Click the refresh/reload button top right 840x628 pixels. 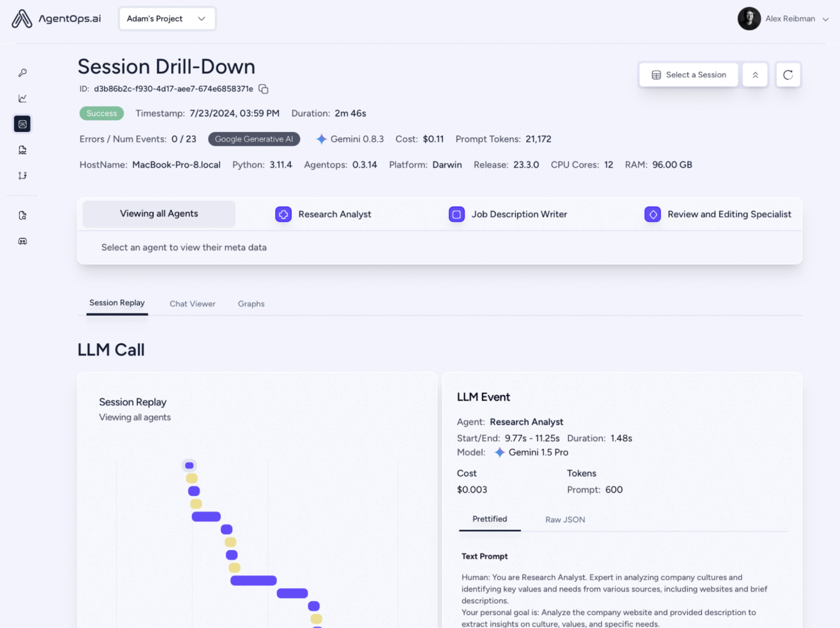(x=787, y=75)
